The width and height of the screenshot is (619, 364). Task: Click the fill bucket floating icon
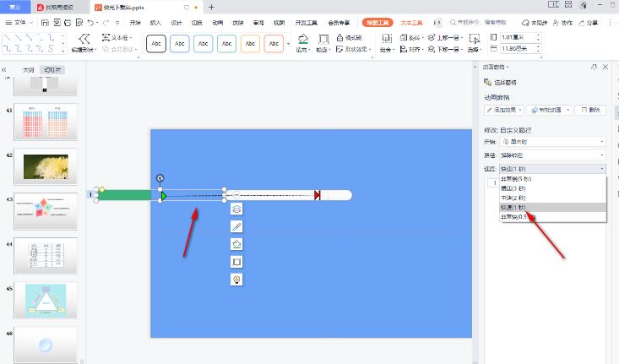[237, 244]
